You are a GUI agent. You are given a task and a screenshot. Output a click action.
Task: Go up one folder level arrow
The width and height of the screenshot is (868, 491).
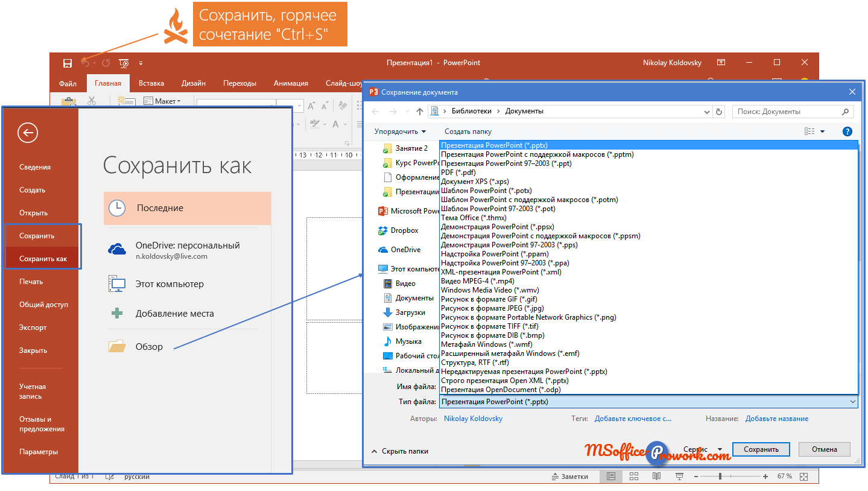coord(420,112)
